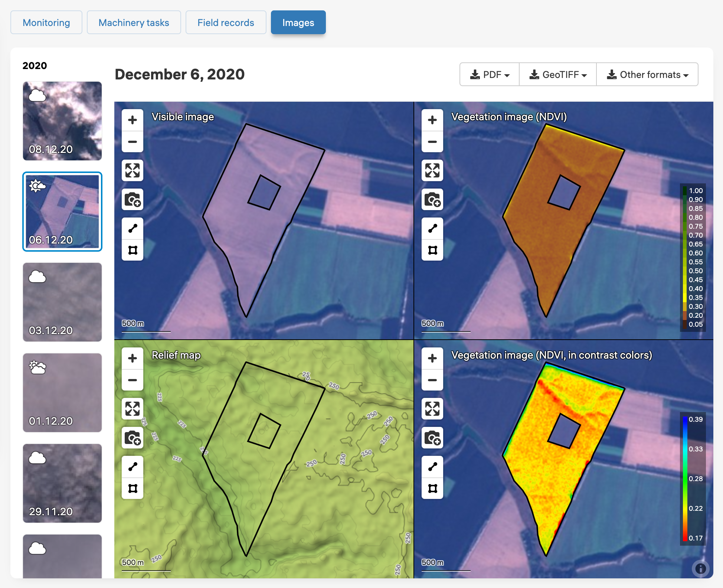Open the Machinery tasks tab

pyautogui.click(x=134, y=23)
